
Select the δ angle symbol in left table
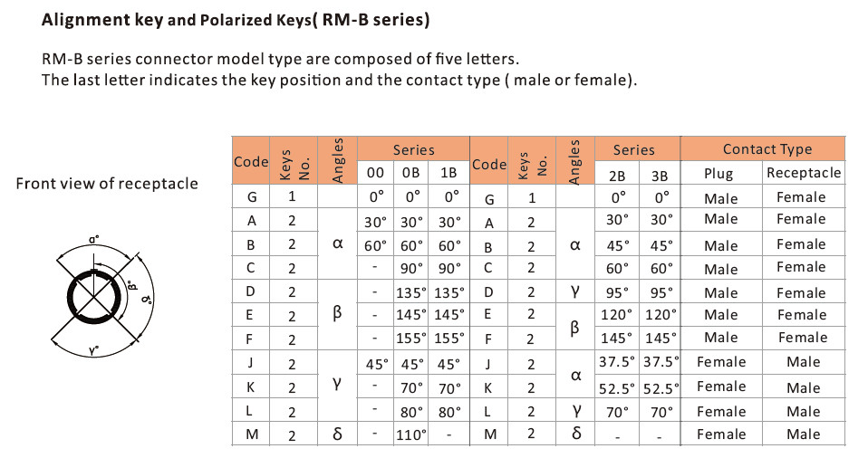pos(337,434)
